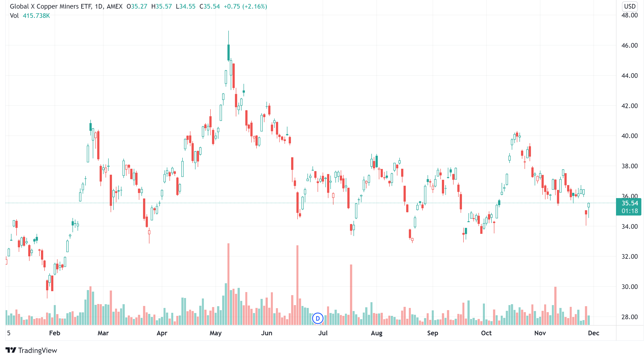
Task: Click the 30.00 price axis label
Action: [x=629, y=287]
